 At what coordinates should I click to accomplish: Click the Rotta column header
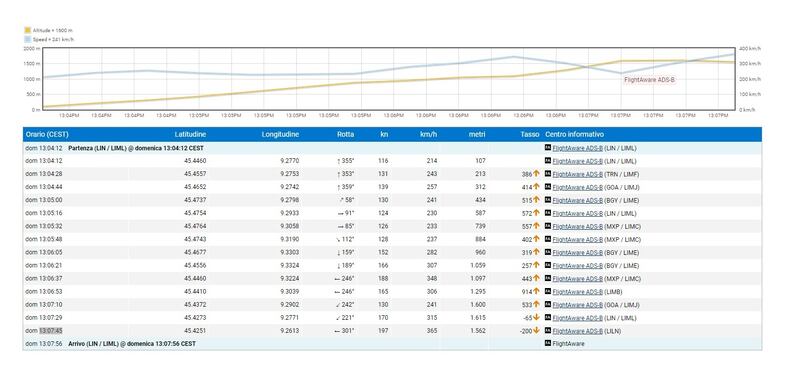[345, 135]
